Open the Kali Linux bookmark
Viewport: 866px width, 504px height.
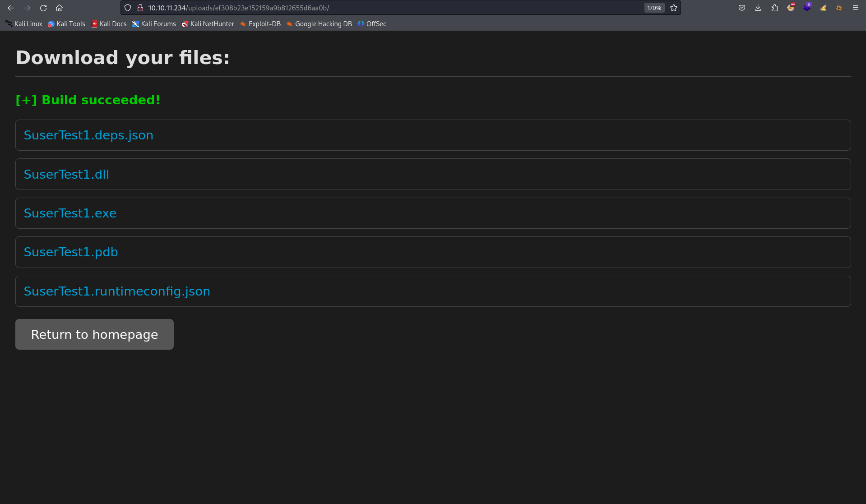23,24
